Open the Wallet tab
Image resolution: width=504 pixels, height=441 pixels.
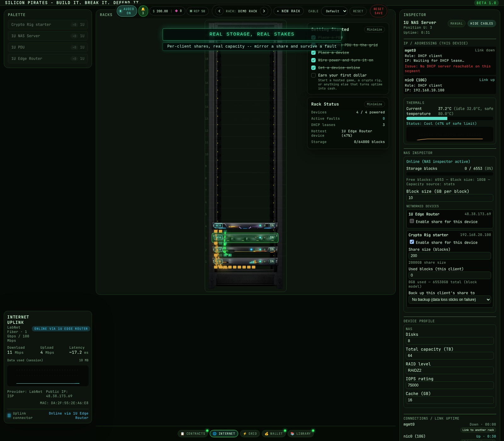coord(273,434)
